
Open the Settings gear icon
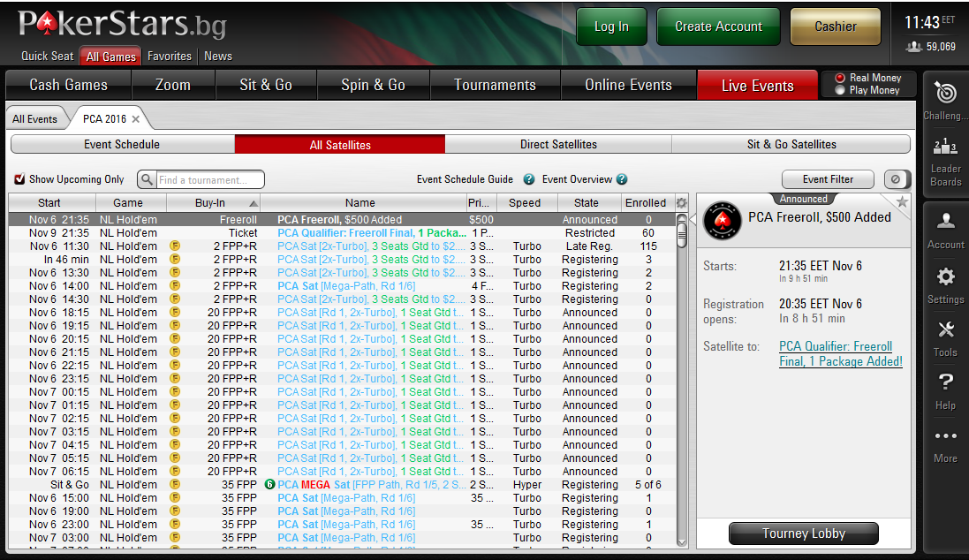coord(945,276)
